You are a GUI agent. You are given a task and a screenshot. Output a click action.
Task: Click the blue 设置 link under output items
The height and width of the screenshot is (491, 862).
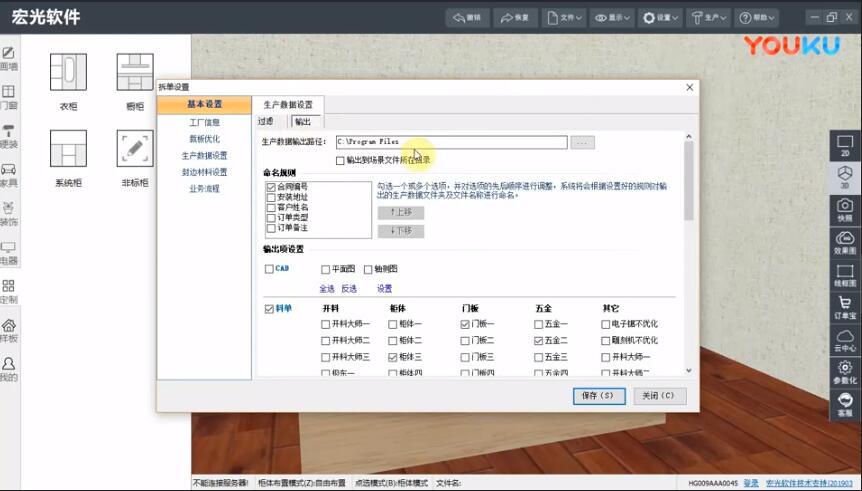pos(384,289)
